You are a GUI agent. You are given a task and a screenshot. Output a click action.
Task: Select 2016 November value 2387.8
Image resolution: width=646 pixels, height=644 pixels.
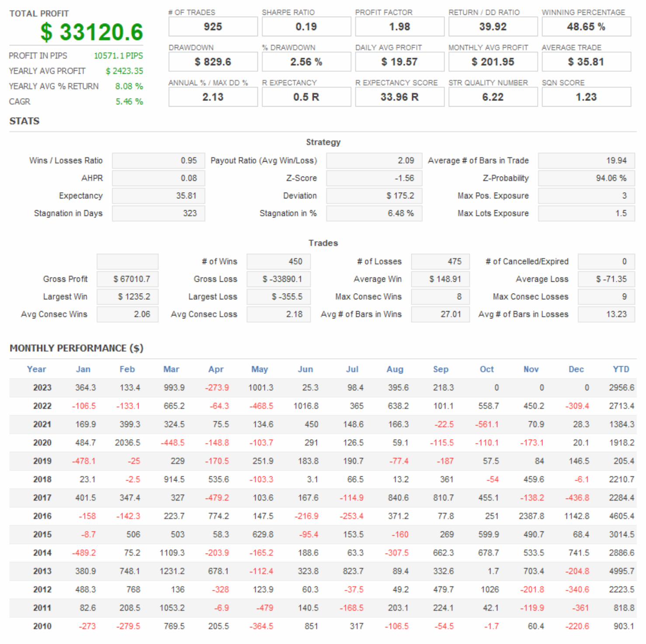[531, 516]
